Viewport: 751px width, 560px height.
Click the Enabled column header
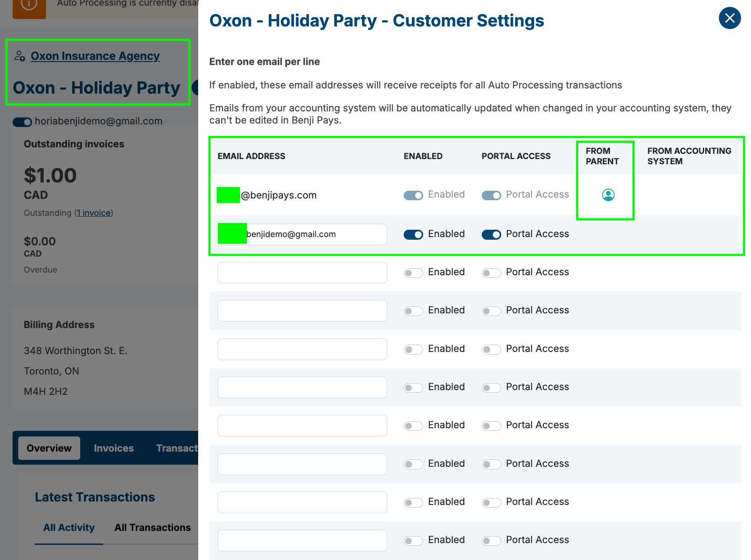pos(423,156)
